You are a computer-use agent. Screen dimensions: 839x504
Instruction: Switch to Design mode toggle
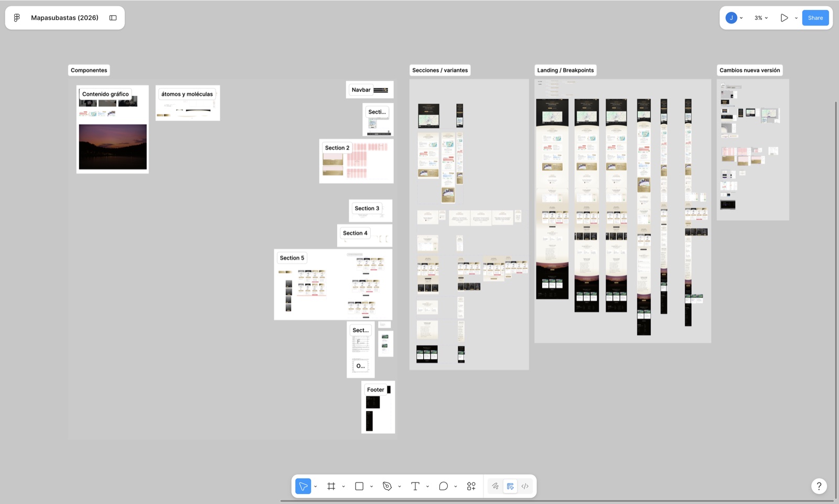(x=510, y=486)
